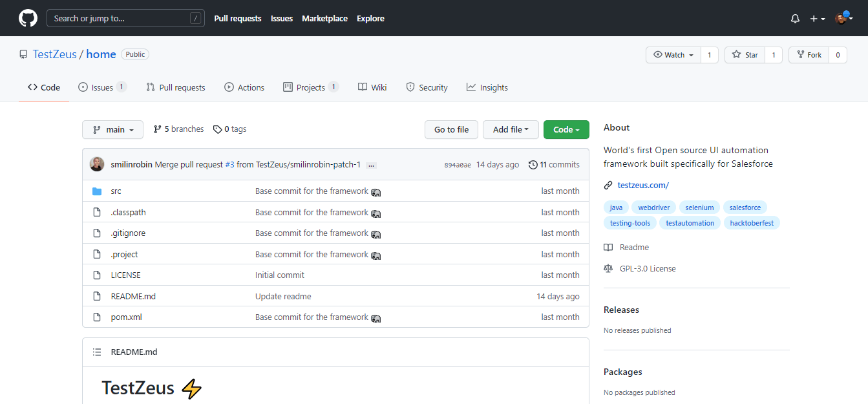Screen dimensions: 868x404
Task: Star the TestZeus home repository
Action: click(745, 55)
